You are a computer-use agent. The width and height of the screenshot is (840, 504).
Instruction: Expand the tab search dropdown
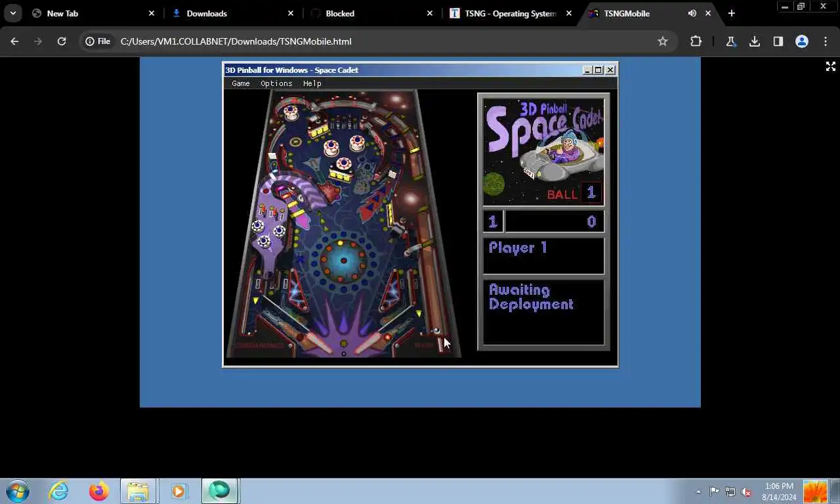[x=13, y=13]
